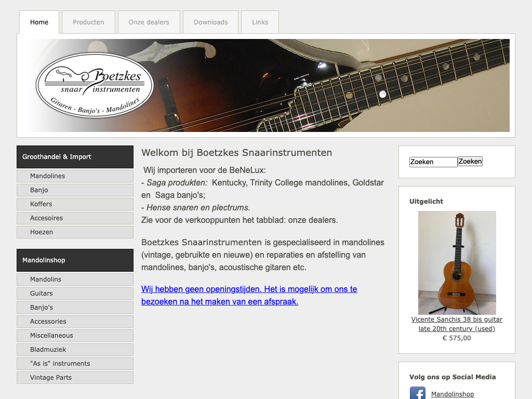
Task: Click the Boetzkes snaarinstrumenten oval logo
Action: [x=95, y=85]
